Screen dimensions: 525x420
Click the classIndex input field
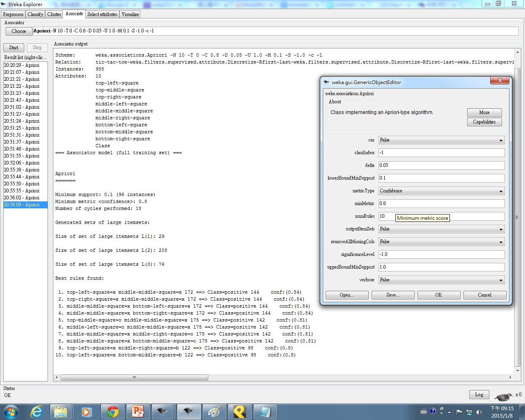coord(441,153)
